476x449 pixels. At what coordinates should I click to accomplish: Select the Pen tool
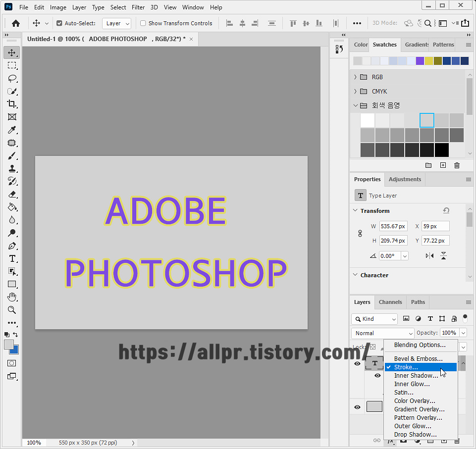[x=12, y=246]
